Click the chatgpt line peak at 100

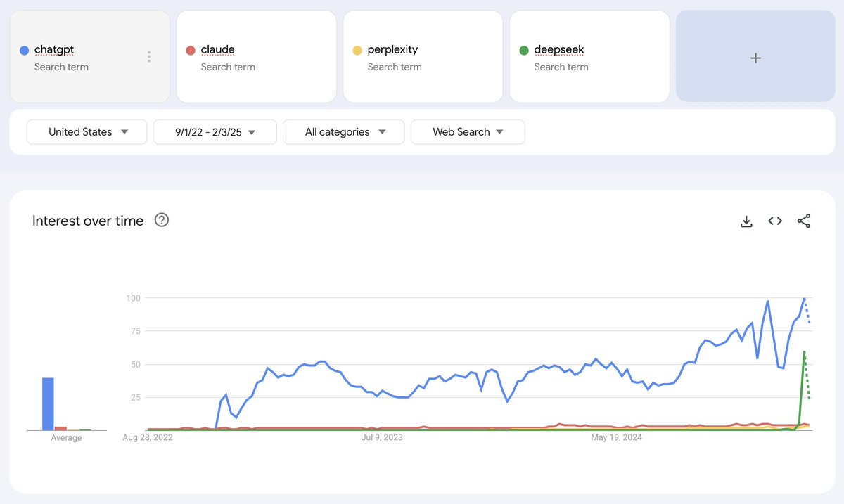click(x=804, y=299)
